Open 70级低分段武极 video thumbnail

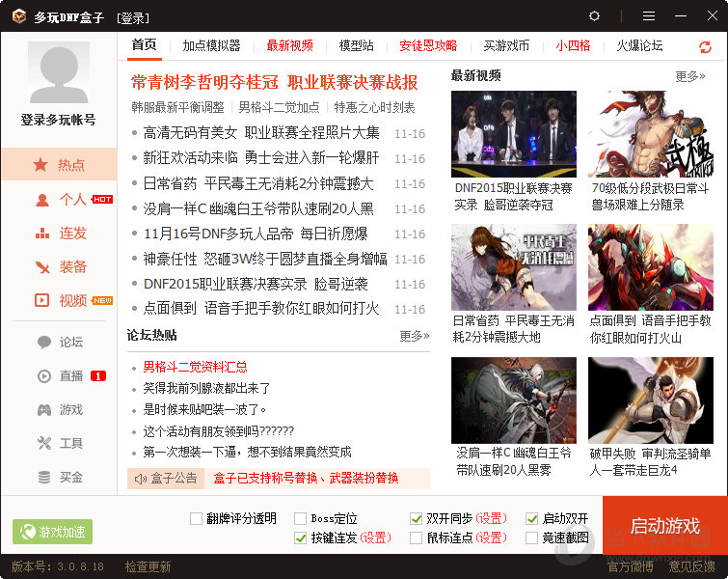pyautogui.click(x=651, y=134)
